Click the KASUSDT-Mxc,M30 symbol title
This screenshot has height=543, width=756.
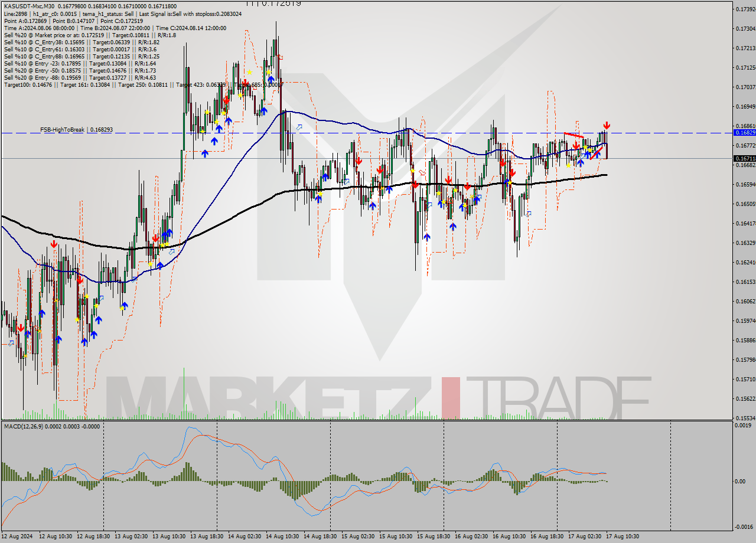[28, 6]
